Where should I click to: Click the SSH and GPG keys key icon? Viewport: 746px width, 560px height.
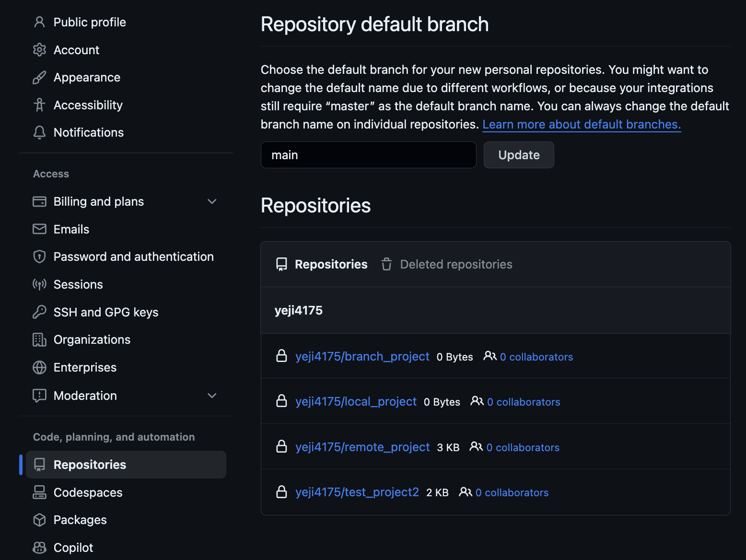tap(39, 312)
